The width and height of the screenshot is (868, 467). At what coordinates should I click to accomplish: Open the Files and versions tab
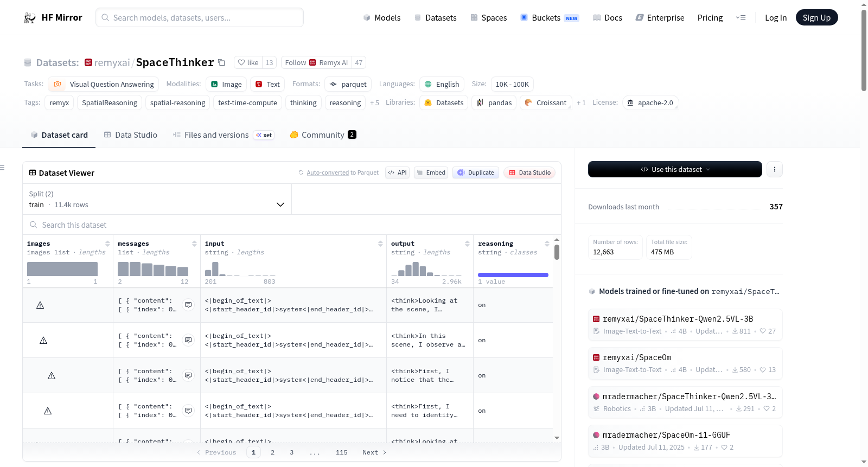click(224, 135)
